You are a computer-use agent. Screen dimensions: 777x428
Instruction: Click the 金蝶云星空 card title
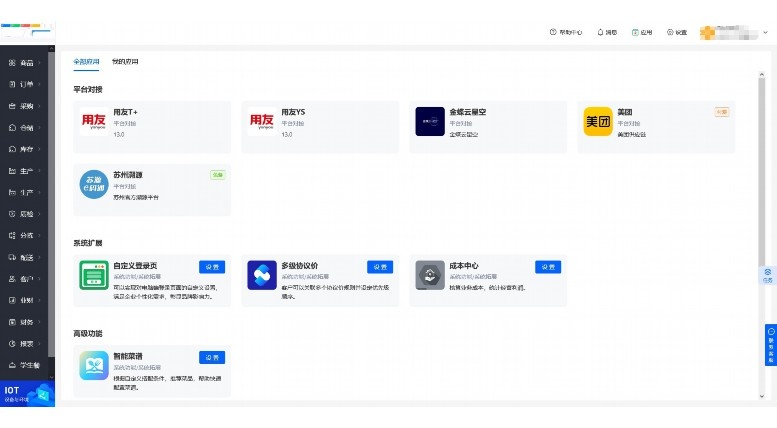[468, 112]
